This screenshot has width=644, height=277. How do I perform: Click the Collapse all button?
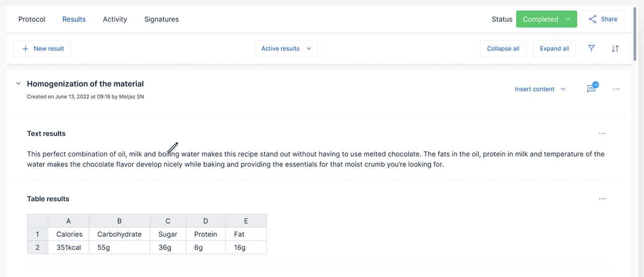coord(503,49)
